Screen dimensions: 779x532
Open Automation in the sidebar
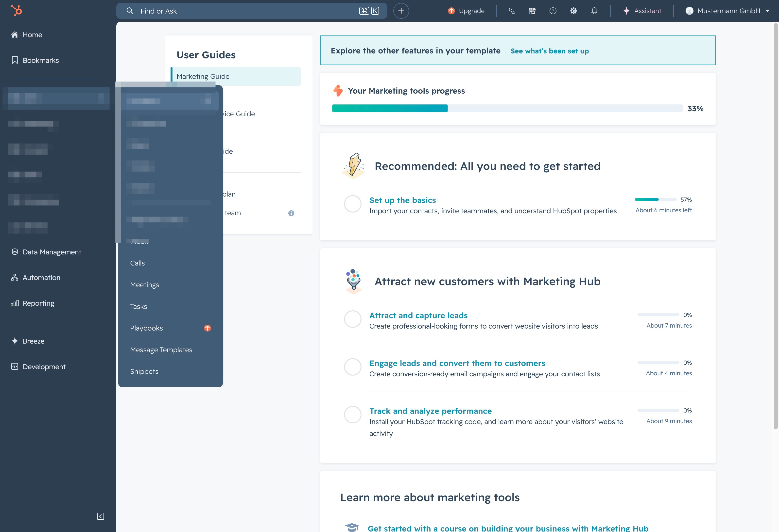[x=36, y=277]
